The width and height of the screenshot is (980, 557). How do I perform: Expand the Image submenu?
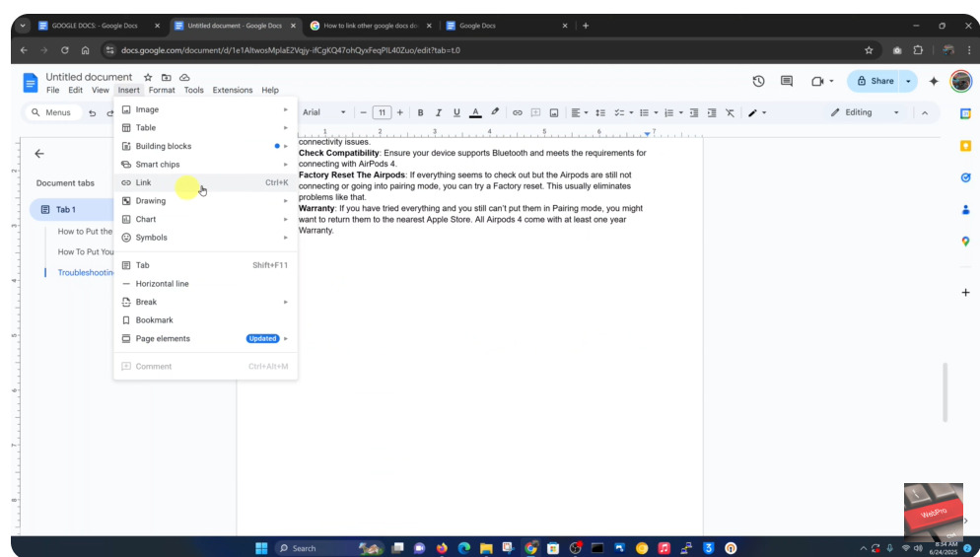click(205, 109)
